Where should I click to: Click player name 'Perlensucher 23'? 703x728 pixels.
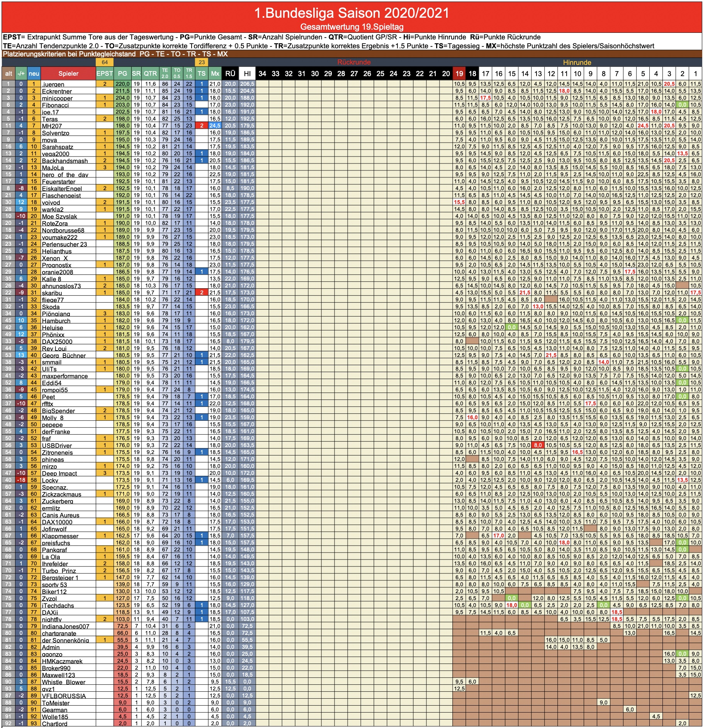65,244
